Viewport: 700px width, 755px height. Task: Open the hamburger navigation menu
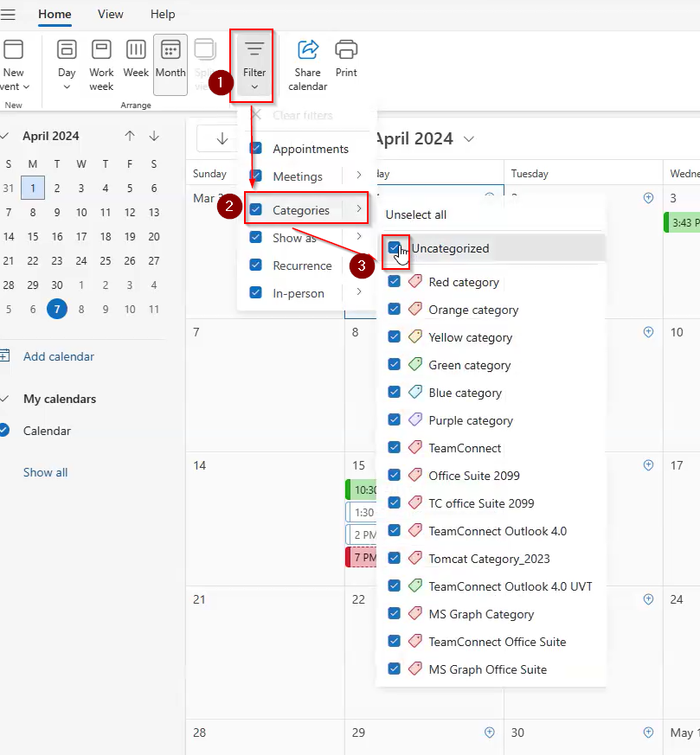(7, 15)
